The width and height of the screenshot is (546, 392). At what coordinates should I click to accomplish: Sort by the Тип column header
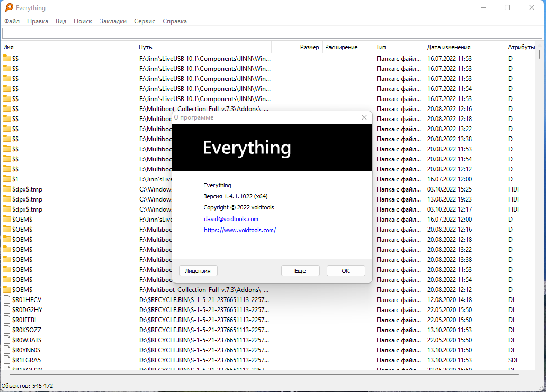[x=398, y=47]
